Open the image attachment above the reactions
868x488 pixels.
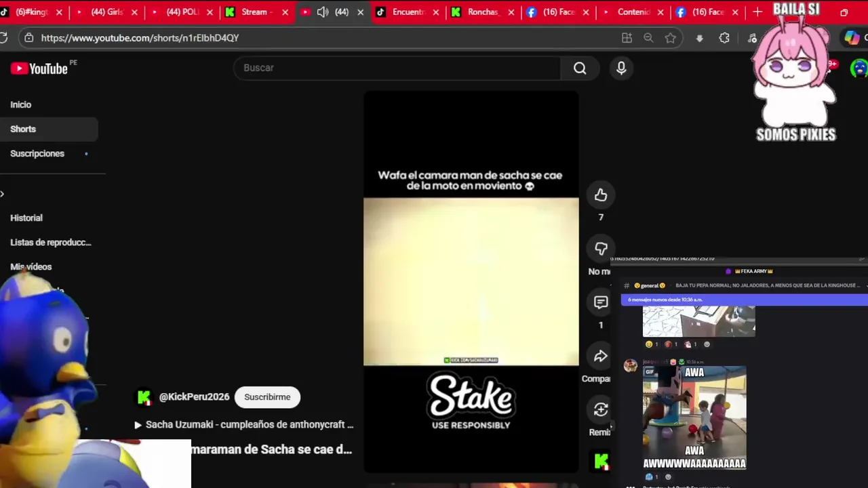point(698,321)
